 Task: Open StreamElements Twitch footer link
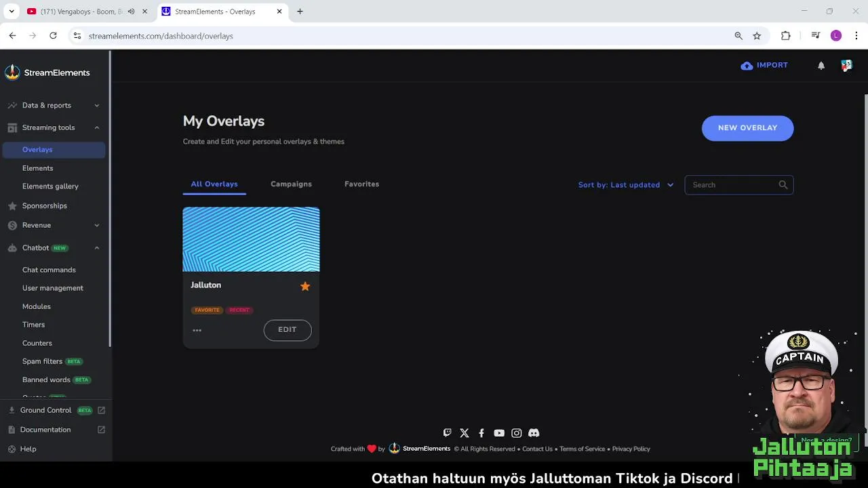[x=447, y=433]
